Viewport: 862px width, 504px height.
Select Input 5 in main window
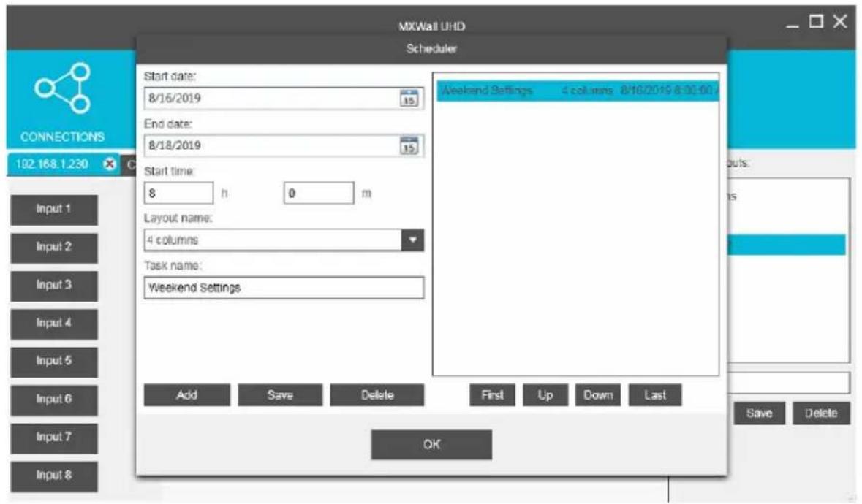[54, 362]
